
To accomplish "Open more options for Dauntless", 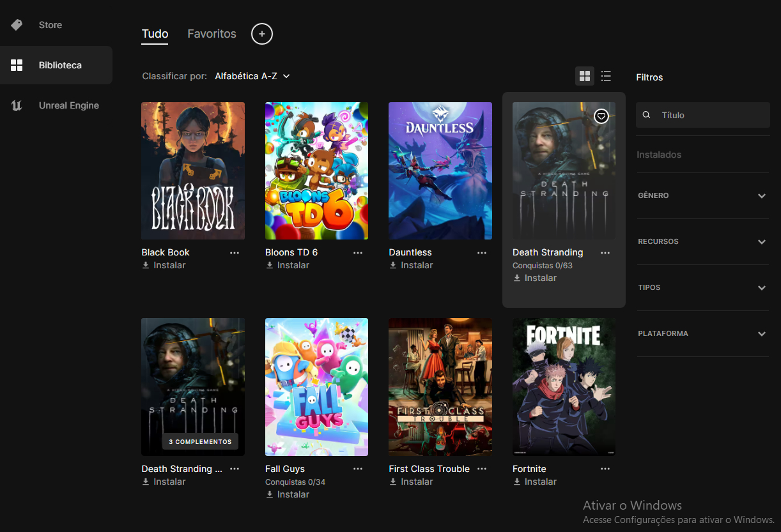I will [482, 253].
